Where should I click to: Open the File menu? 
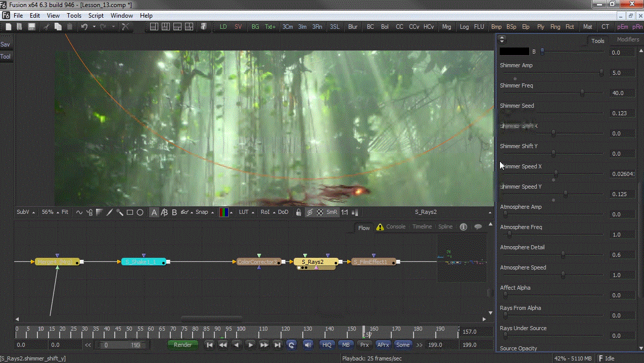tap(18, 16)
